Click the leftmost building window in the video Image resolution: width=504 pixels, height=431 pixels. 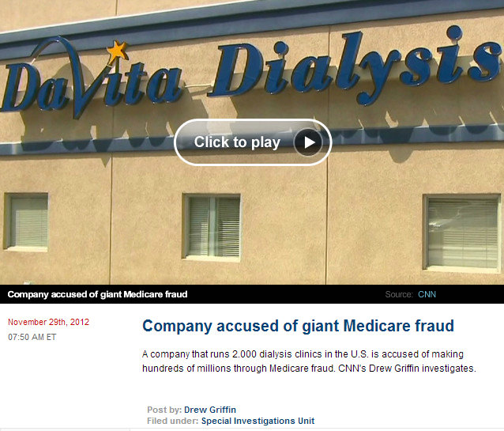click(x=26, y=222)
